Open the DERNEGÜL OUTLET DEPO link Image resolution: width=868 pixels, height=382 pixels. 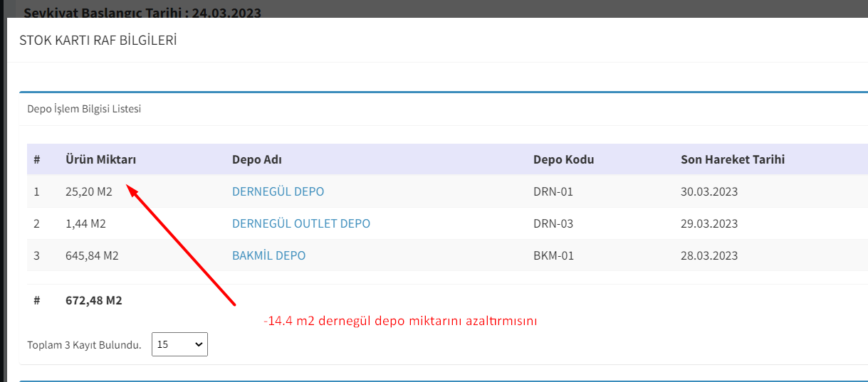click(300, 223)
